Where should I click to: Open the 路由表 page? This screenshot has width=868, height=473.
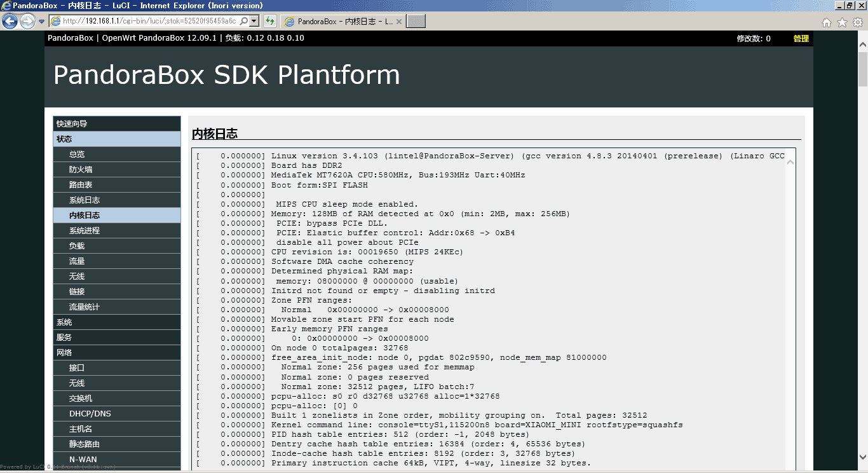pyautogui.click(x=117, y=185)
